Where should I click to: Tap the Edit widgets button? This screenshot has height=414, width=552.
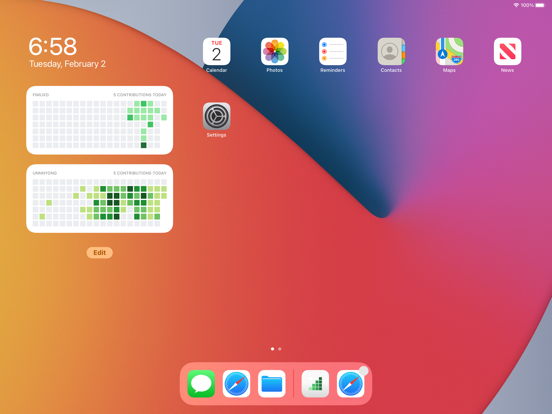[100, 252]
